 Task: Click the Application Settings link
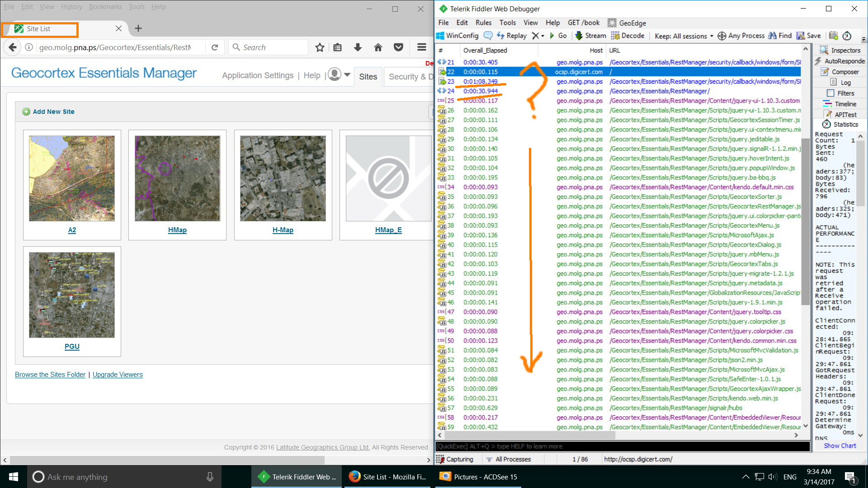point(258,75)
